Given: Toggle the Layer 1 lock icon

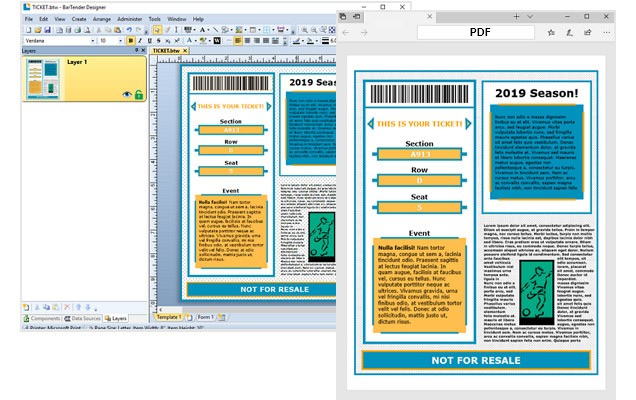Looking at the screenshot, I should tap(138, 94).
